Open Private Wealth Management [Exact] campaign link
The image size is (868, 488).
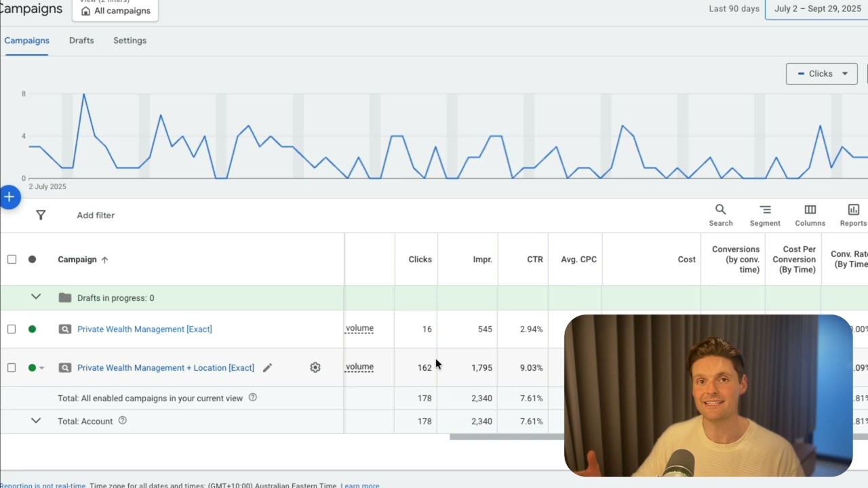point(144,329)
